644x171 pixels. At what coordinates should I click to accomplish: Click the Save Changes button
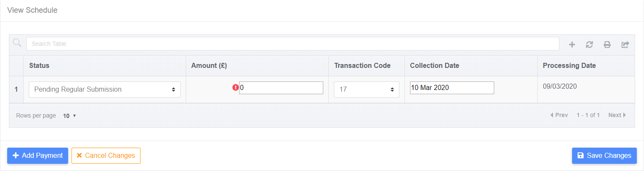coord(604,156)
